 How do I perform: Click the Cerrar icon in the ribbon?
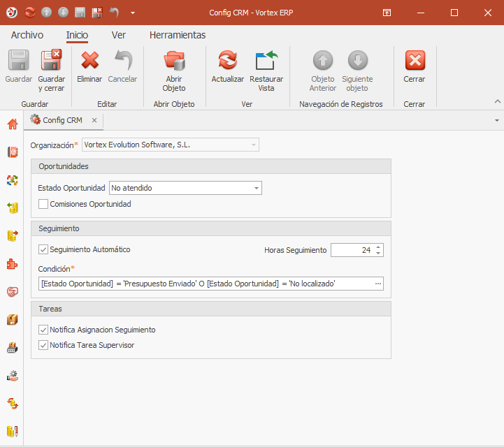415,61
